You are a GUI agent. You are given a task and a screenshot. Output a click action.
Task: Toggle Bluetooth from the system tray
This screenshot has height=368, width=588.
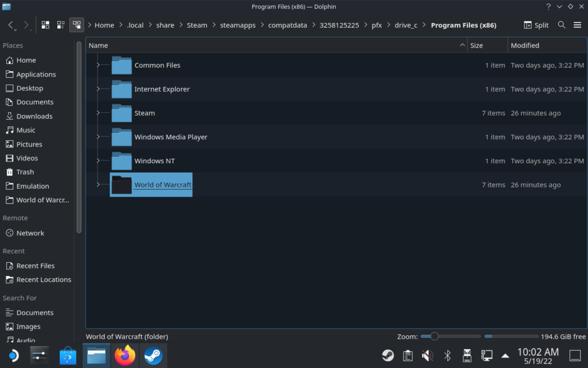(x=447, y=355)
